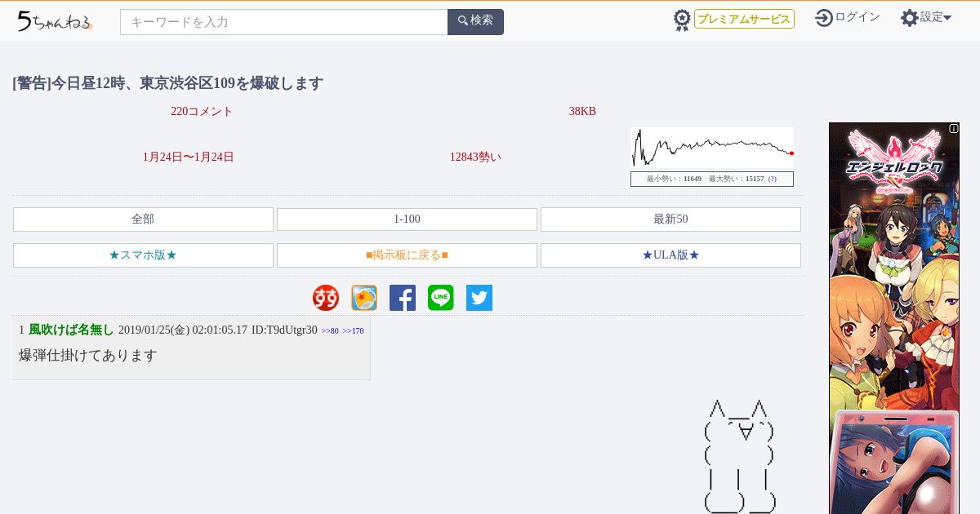Open reply reference >>170
The width and height of the screenshot is (980, 514).
pos(353,331)
